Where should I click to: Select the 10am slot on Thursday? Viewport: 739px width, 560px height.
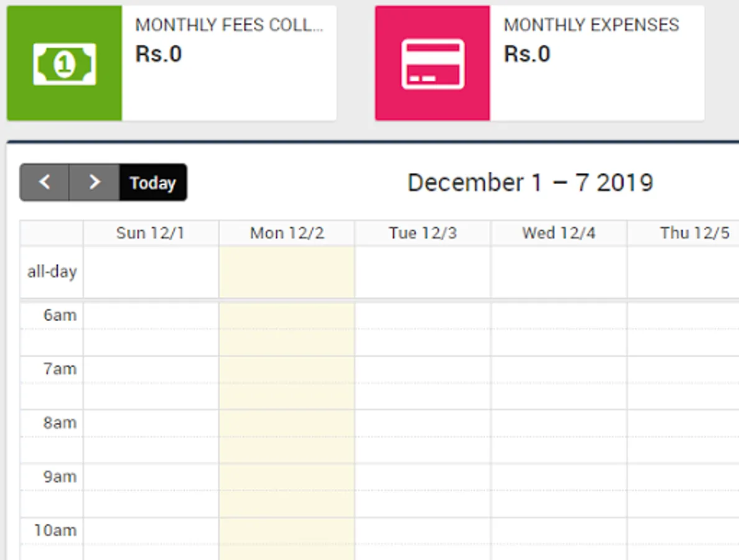pyautogui.click(x=683, y=531)
